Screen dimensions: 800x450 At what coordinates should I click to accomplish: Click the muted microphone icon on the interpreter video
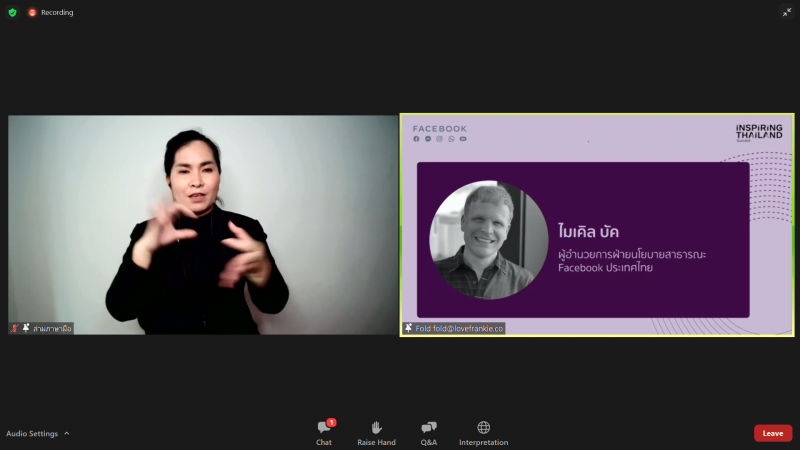pos(14,328)
